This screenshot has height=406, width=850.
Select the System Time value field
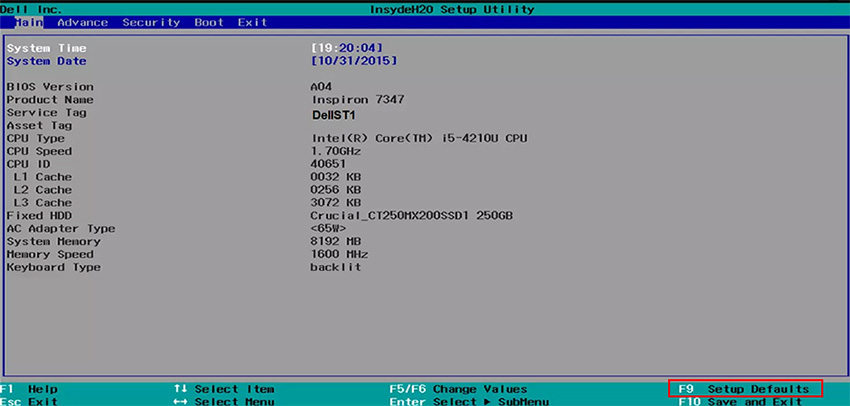pyautogui.click(x=347, y=48)
